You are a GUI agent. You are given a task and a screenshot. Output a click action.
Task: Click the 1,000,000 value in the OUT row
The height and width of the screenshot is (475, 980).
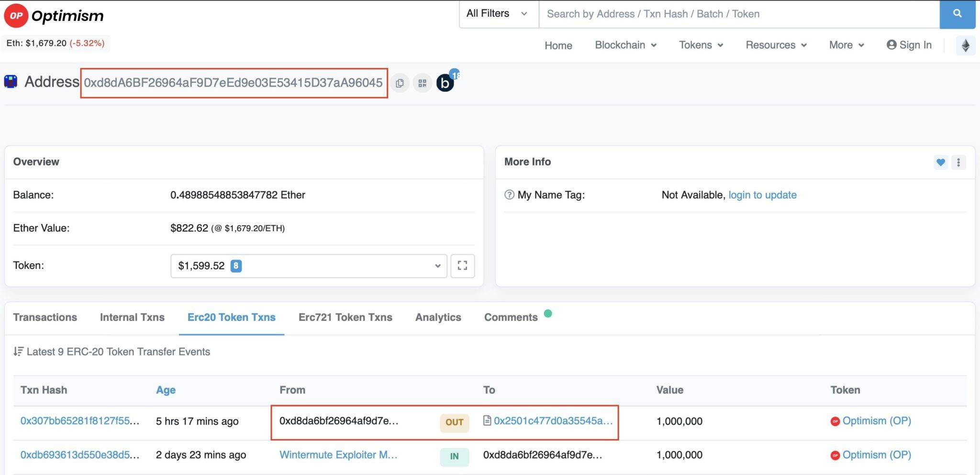pos(679,421)
